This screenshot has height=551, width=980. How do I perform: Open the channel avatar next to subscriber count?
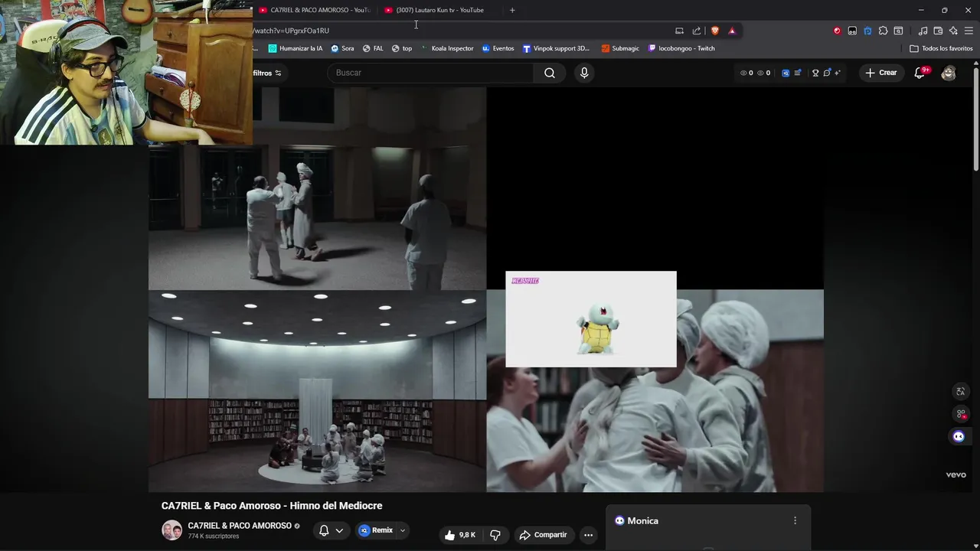[171, 530]
